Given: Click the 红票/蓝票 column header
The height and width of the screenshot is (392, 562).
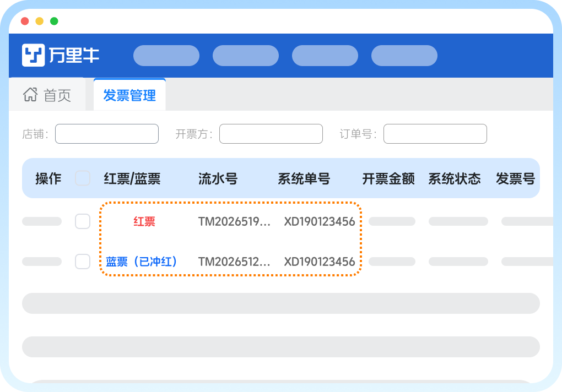Looking at the screenshot, I should [132, 178].
